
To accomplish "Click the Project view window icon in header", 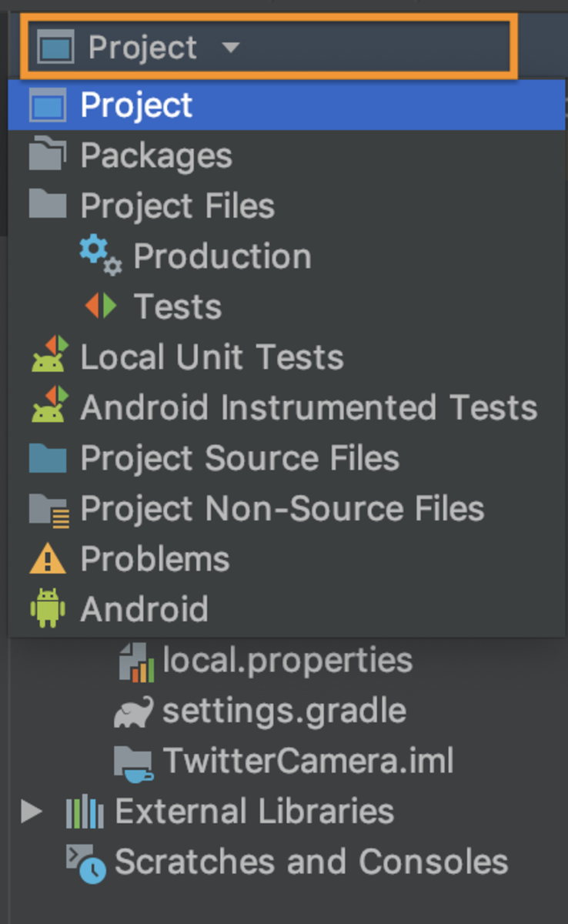I will (x=55, y=48).
